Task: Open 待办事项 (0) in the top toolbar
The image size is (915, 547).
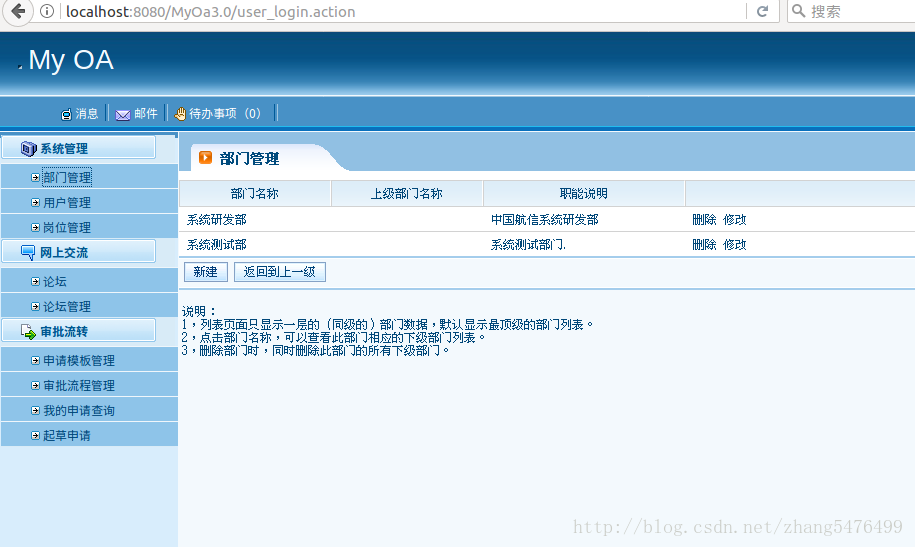Action: (225, 114)
